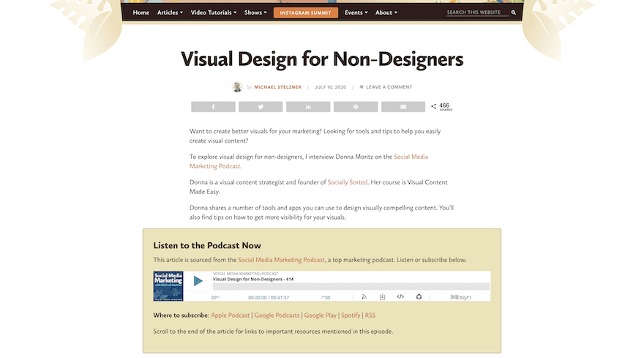Go to the Home page
Screen dimensions: 644x358
(141, 12)
